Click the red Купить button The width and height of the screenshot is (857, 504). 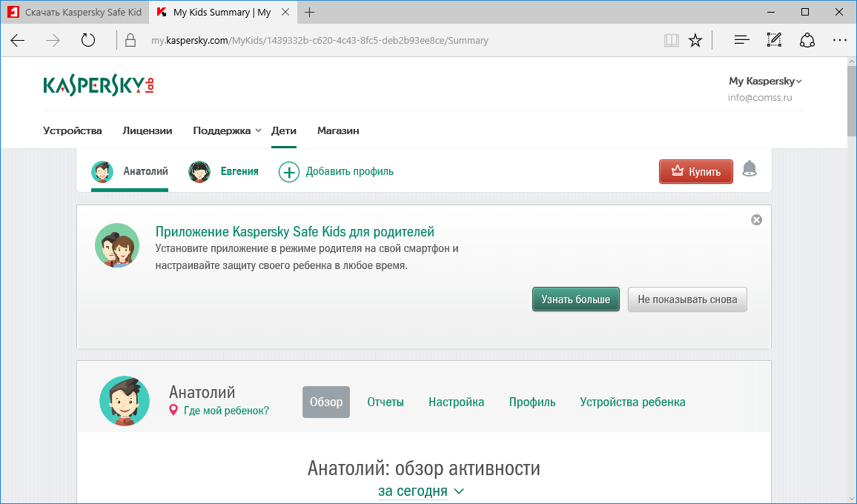click(x=695, y=170)
